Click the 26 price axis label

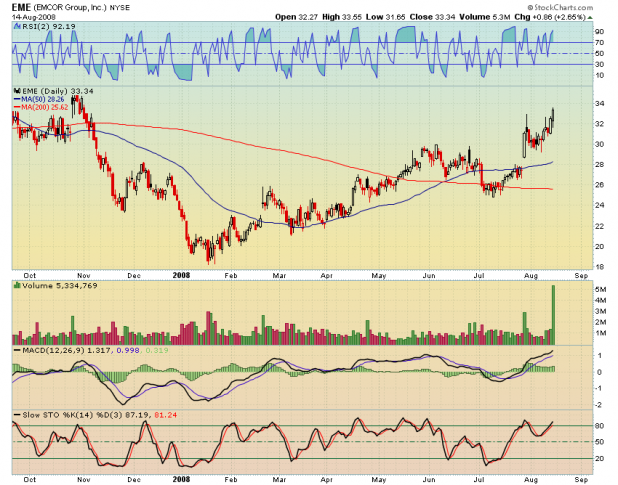(599, 185)
